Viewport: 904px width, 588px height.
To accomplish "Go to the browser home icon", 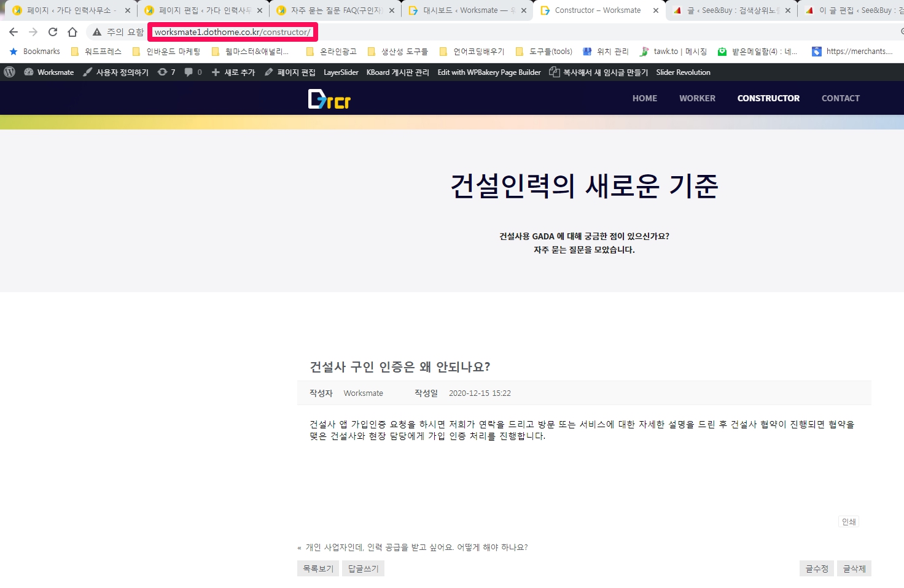I will click(72, 32).
